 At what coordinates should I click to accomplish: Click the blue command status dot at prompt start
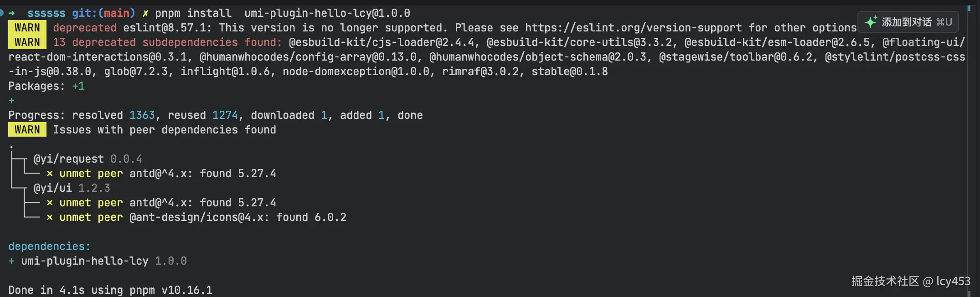coord(1,13)
